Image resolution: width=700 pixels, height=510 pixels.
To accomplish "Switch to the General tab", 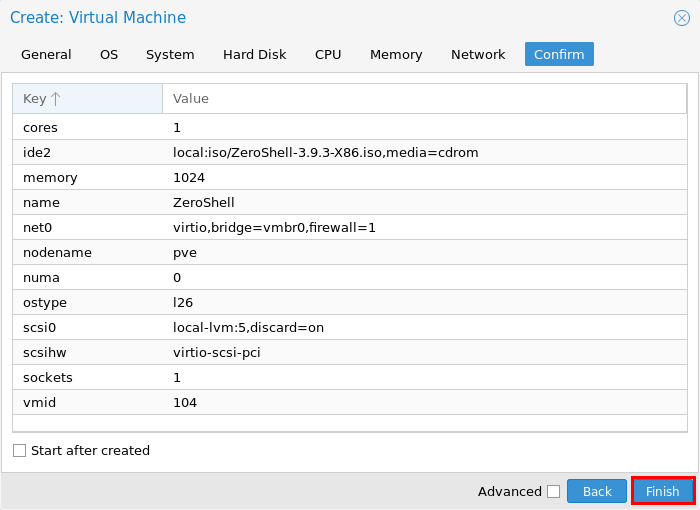I will pos(46,54).
